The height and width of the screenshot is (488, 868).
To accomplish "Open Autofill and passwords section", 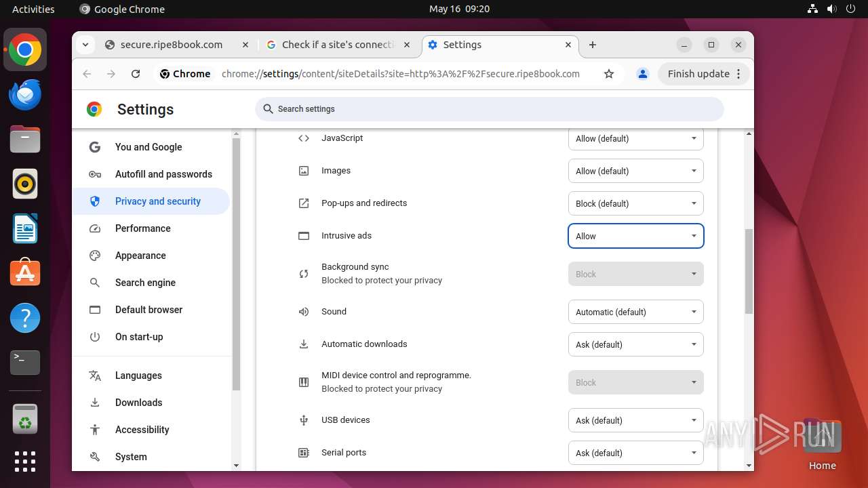I will (x=151, y=174).
